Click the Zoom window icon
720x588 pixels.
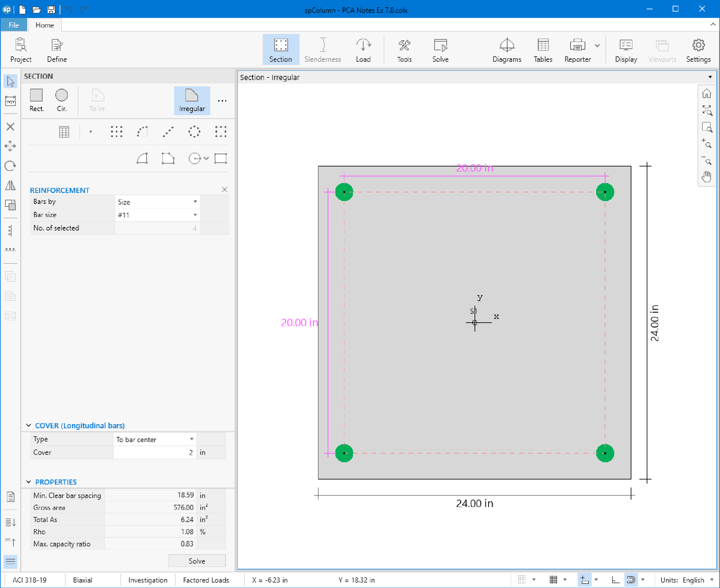707,127
